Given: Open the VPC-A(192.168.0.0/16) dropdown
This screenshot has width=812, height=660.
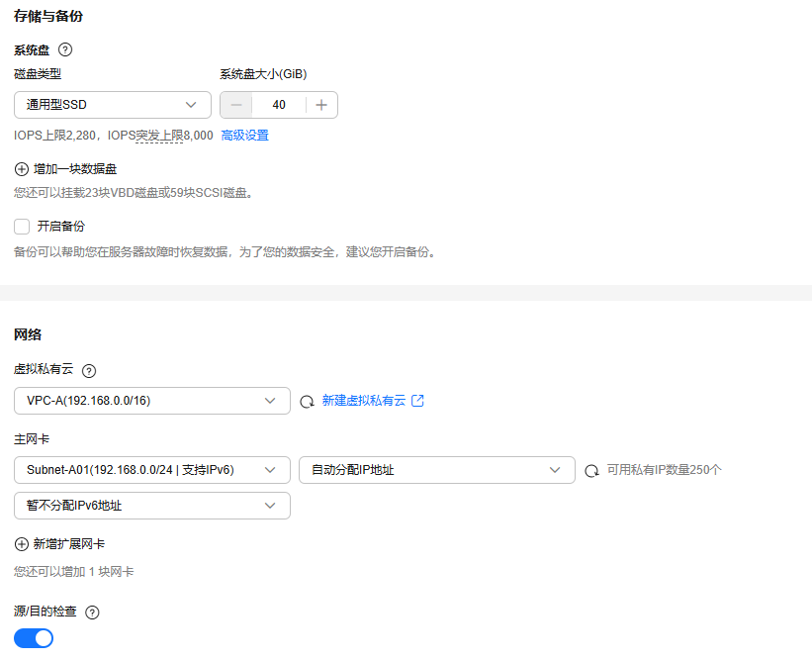Looking at the screenshot, I should point(151,401).
